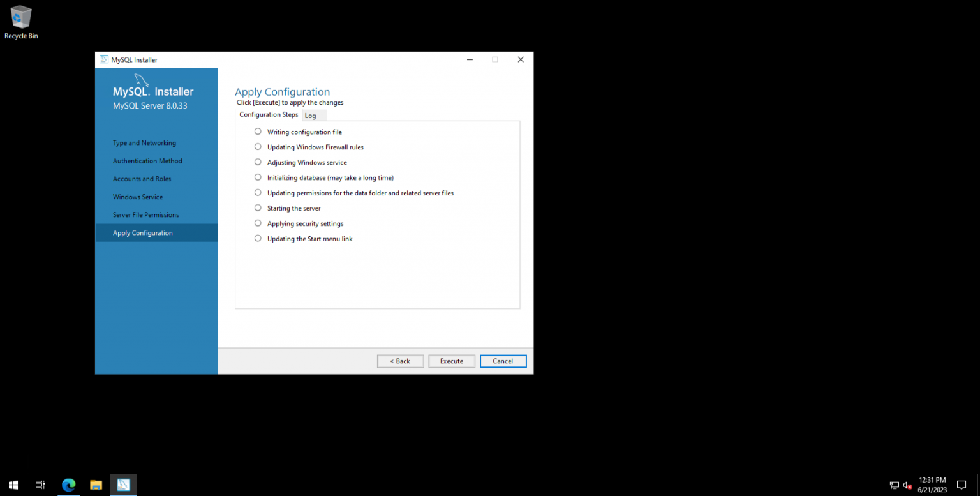Open the Windows Start menu
Image resolution: width=980 pixels, height=496 pixels.
[x=13, y=485]
